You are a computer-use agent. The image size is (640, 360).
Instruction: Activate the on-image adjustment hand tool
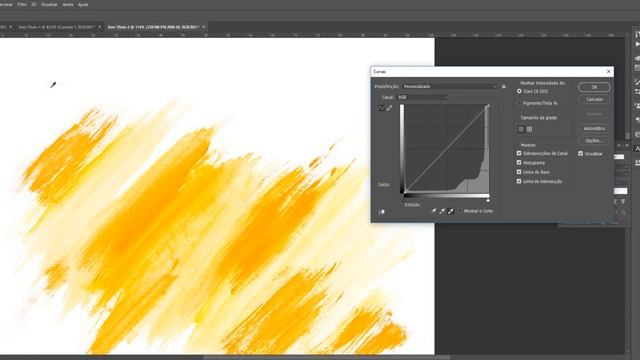pyautogui.click(x=381, y=212)
